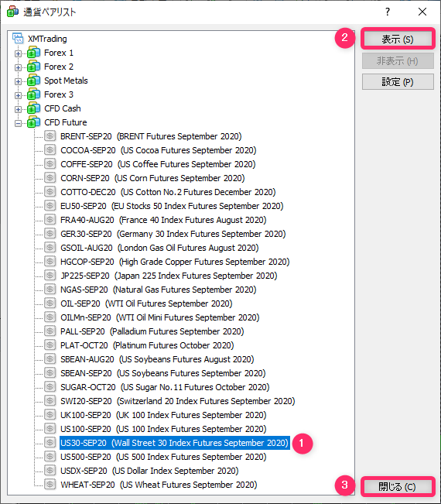Click the CFD Future folder icon
Image resolution: width=441 pixels, height=504 pixels.
click(x=34, y=122)
